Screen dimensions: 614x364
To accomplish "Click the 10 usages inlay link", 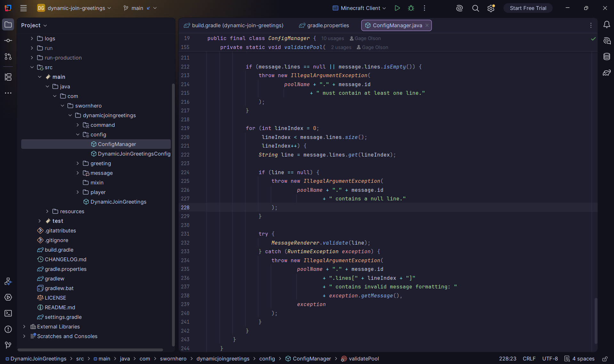I will point(333,38).
